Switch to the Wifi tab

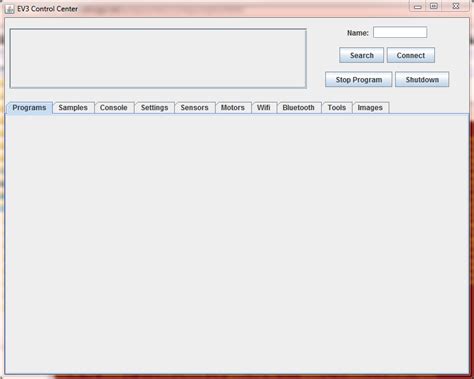pos(264,108)
